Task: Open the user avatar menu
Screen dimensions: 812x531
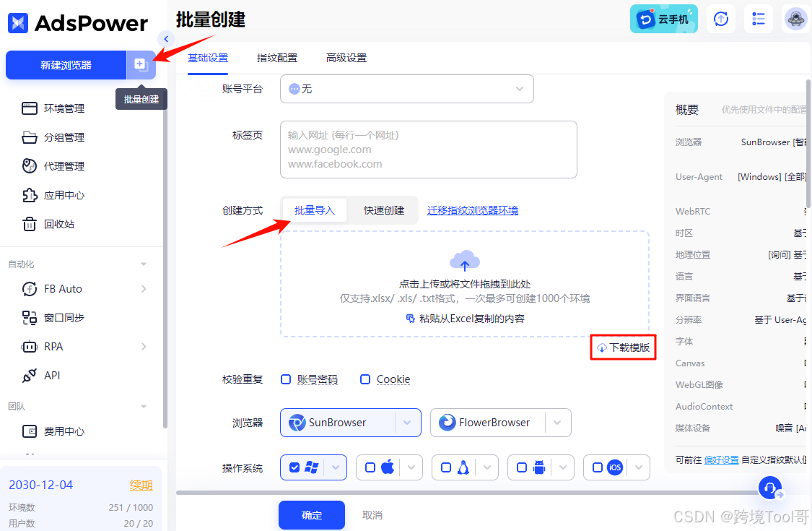Action: (795, 20)
